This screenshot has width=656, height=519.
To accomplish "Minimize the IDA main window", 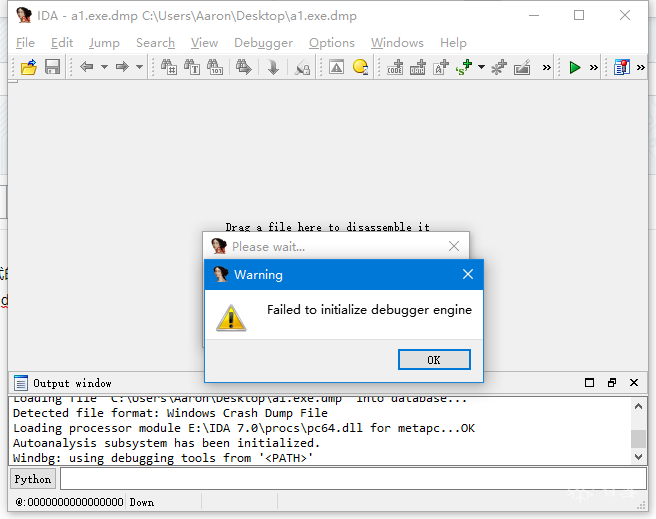I will pos(534,15).
